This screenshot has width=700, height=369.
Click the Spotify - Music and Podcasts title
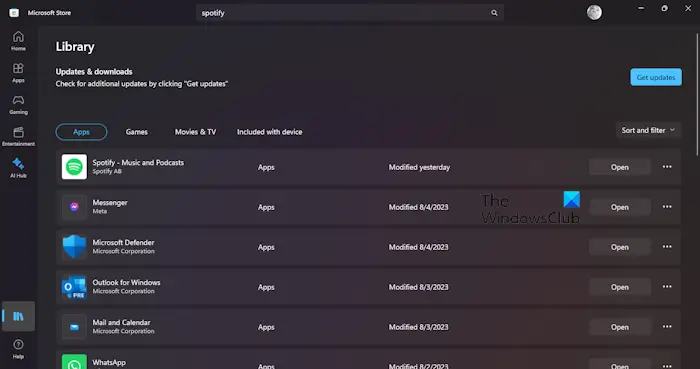(138, 163)
